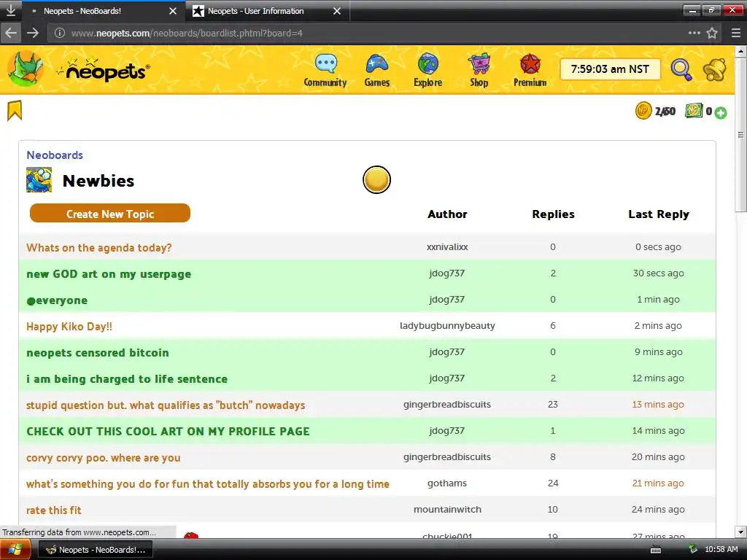
Task: Open topic 'new GOD art on my userpage'
Action: tap(109, 274)
